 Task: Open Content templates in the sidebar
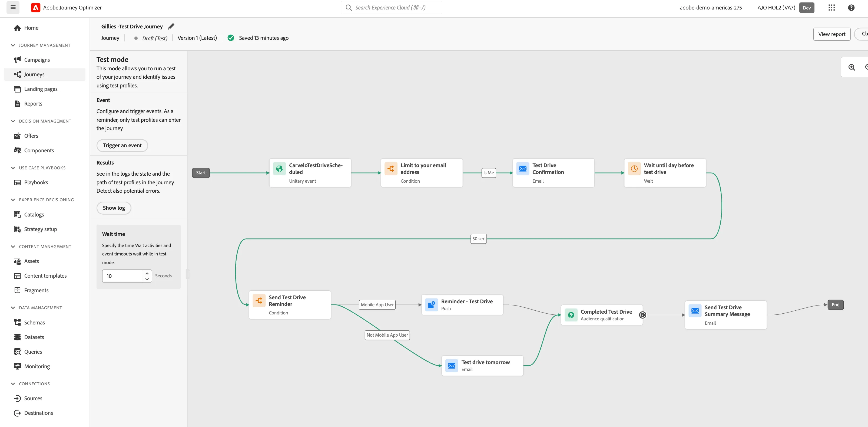pyautogui.click(x=44, y=275)
